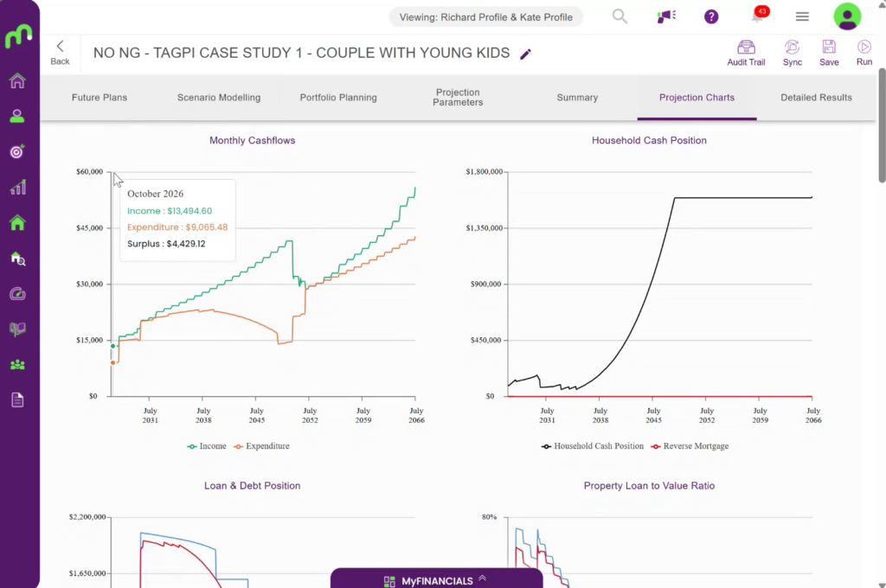Expand the MyFINANCIALS bottom panel
886x588 pixels.
(x=437, y=580)
